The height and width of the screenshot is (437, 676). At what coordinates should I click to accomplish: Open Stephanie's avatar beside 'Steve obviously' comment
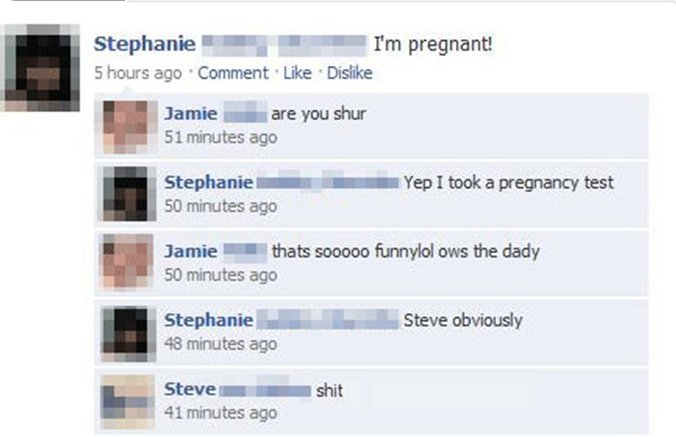[127, 333]
